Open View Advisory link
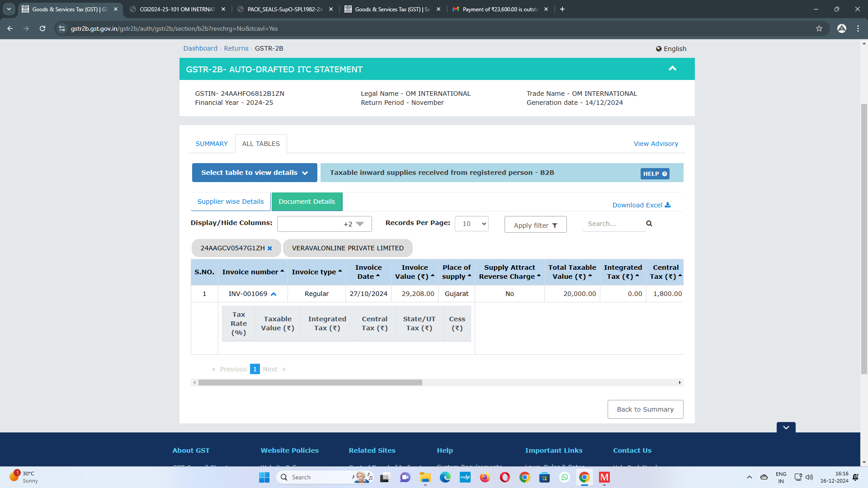 656,144
